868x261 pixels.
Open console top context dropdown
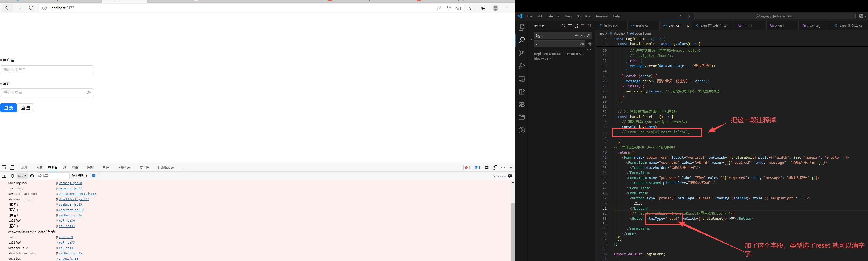point(22,176)
